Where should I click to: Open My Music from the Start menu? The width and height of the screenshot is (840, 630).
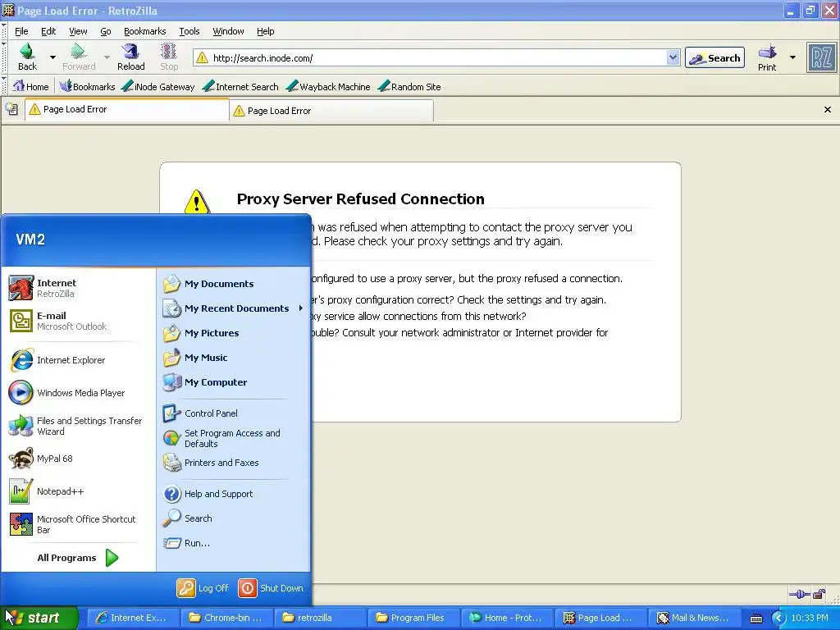(x=233, y=358)
